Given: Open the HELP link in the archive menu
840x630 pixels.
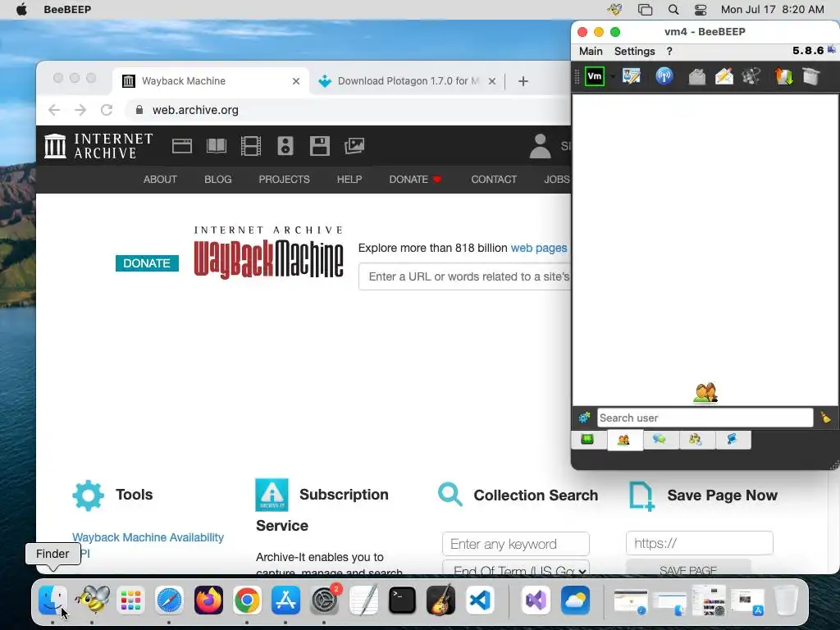Looking at the screenshot, I should click(x=349, y=180).
